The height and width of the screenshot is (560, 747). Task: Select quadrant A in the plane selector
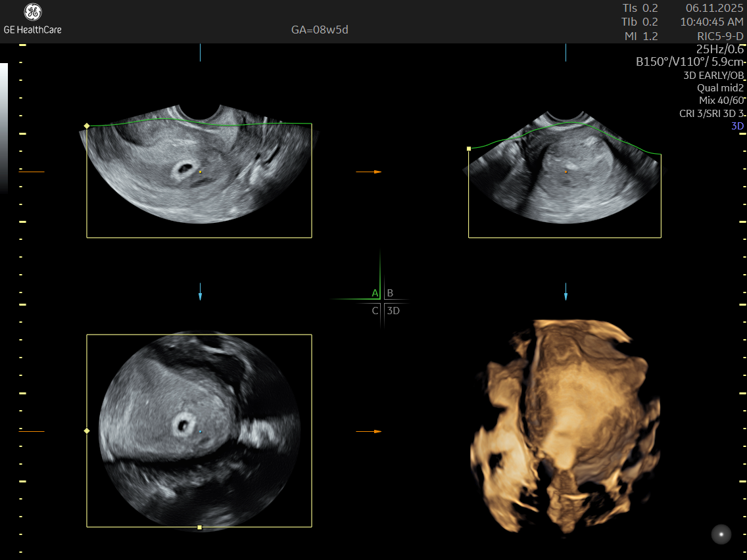coord(375,293)
